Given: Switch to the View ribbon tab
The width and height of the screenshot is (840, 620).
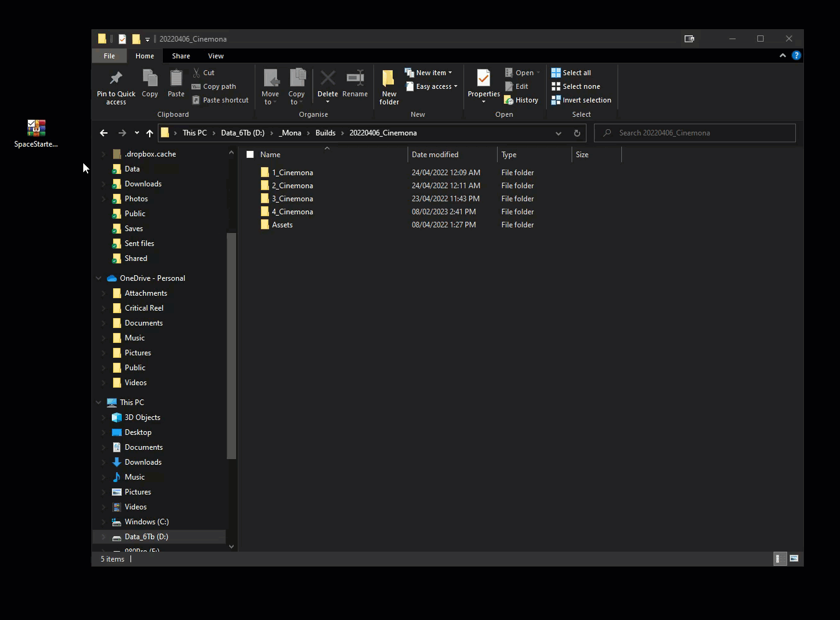Looking at the screenshot, I should (x=216, y=56).
